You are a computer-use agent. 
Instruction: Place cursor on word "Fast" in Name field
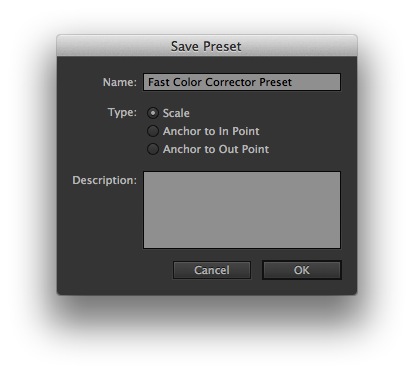159,82
